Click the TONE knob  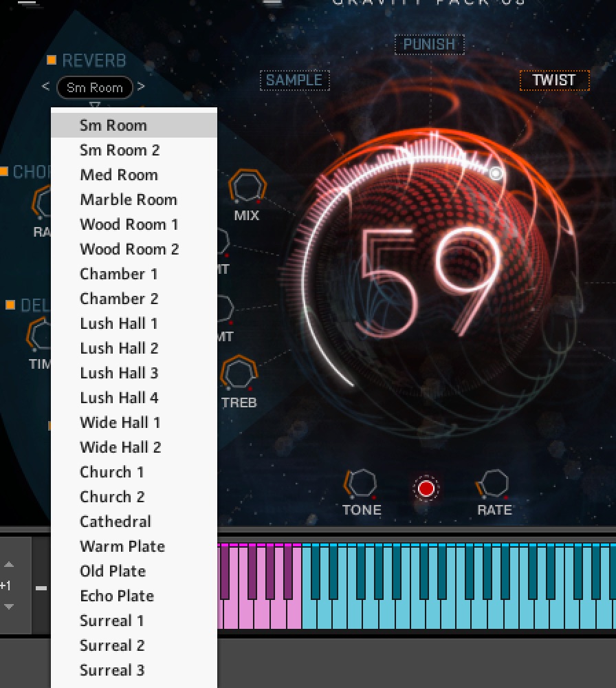coord(361,484)
